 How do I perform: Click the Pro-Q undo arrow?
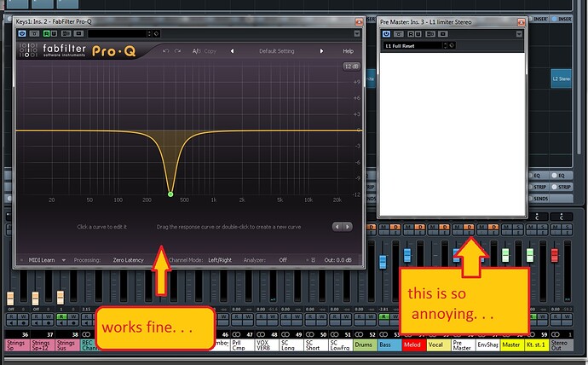pyautogui.click(x=166, y=51)
